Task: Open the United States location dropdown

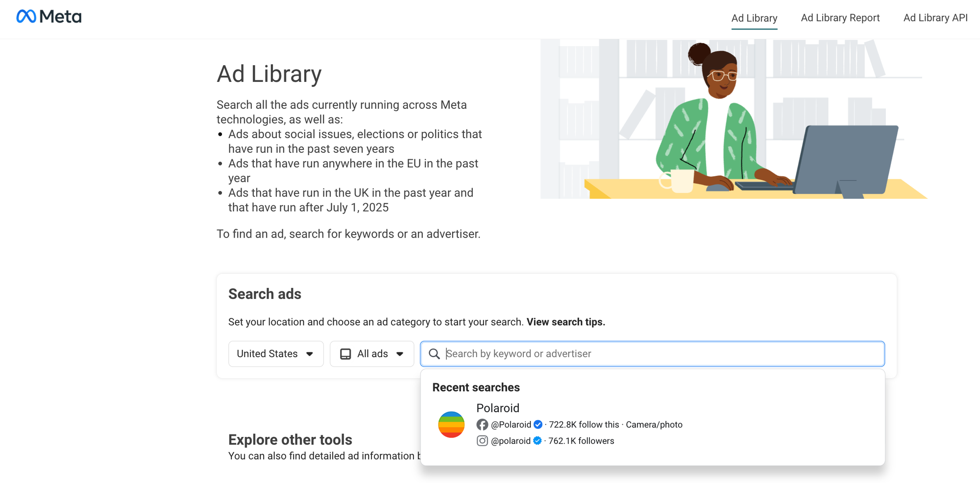Action: click(x=276, y=353)
